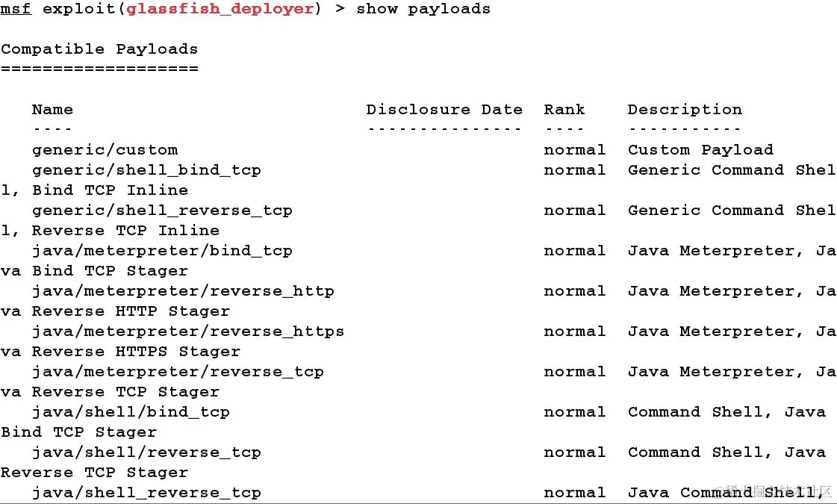
Task: Select the wrapped line 'va Bind TCP Stager'
Action: [95, 271]
